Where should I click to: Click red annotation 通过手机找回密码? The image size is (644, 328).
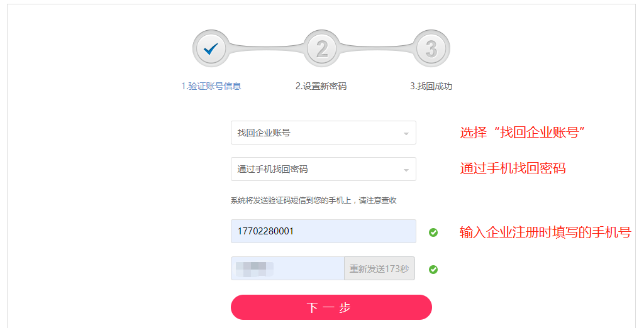coord(513,168)
